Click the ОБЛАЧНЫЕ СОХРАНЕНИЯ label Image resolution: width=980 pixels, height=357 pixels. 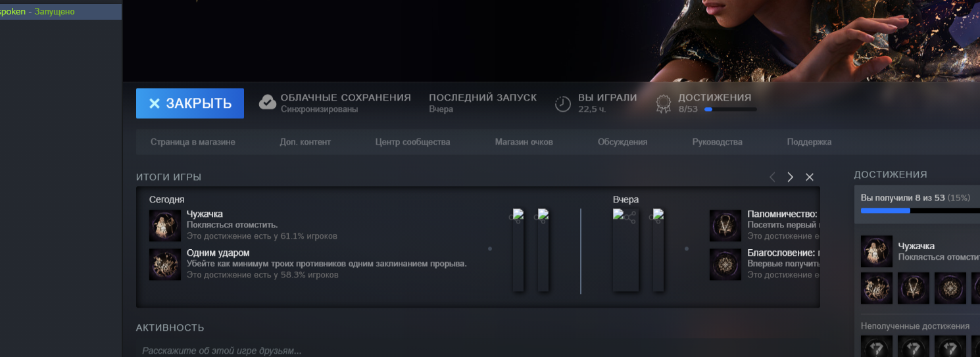(x=346, y=97)
